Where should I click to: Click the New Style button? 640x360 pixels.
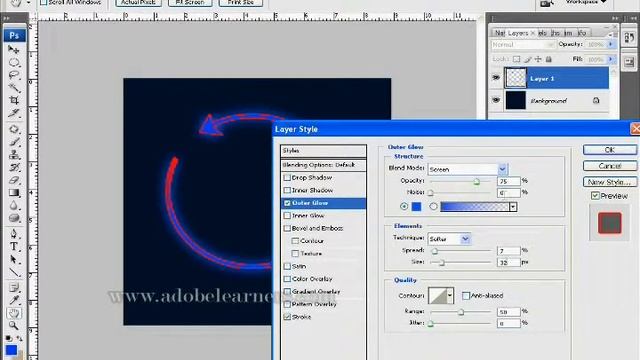click(610, 182)
